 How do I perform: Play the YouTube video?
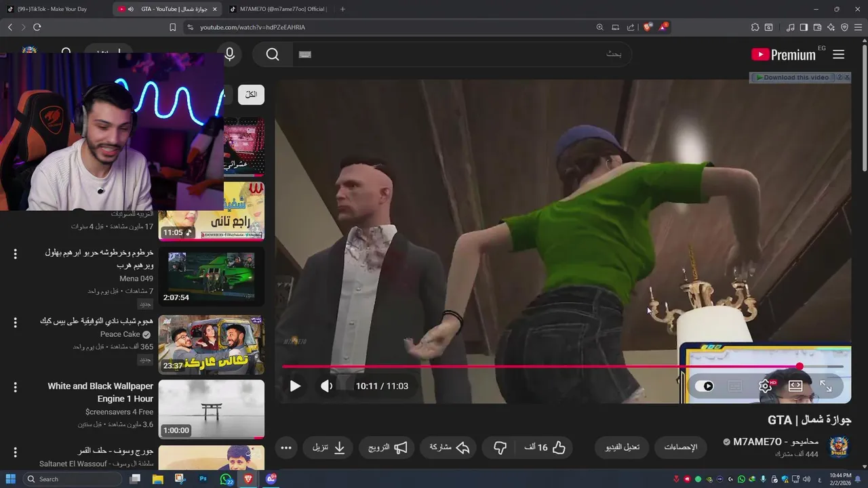coord(295,386)
